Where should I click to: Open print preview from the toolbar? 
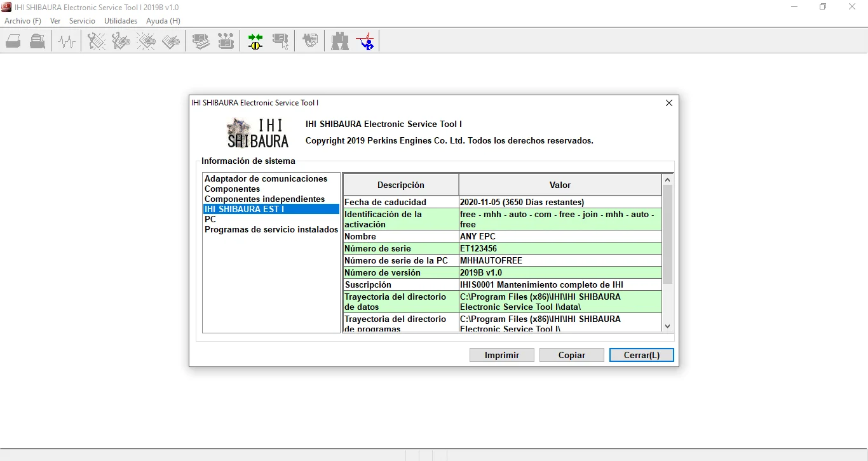(37, 42)
